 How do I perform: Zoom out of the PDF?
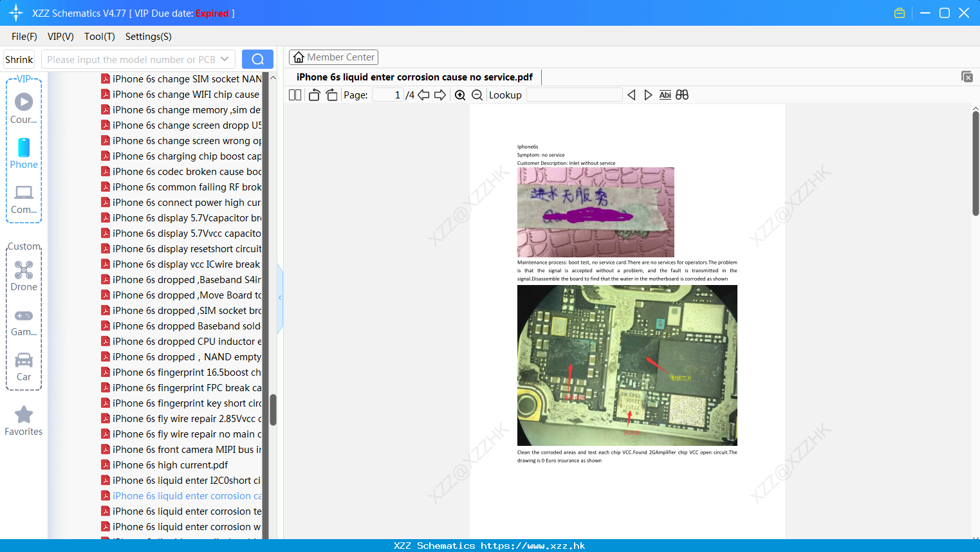point(477,95)
